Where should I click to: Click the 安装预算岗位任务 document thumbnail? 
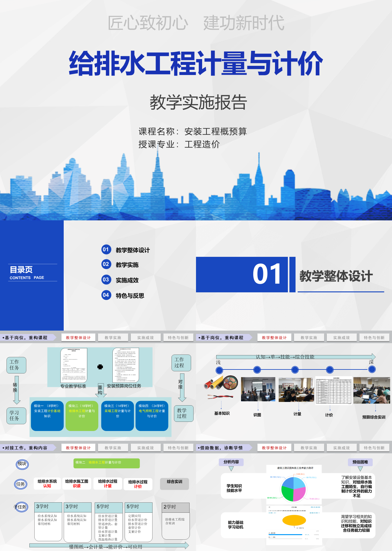pos(126,365)
